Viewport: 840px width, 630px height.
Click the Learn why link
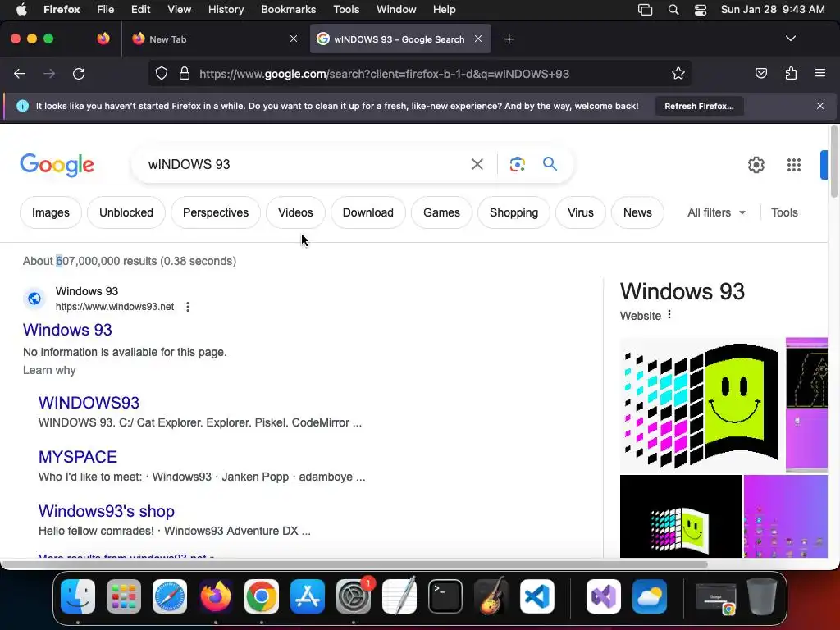[49, 370]
